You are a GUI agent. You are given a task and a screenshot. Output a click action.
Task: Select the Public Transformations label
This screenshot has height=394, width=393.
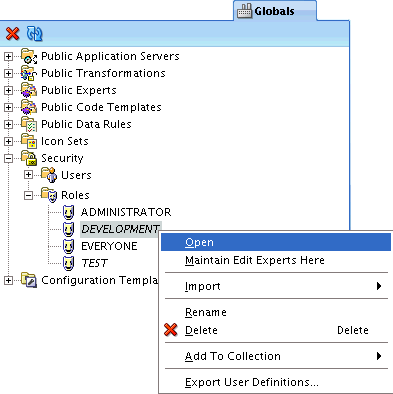tap(103, 73)
